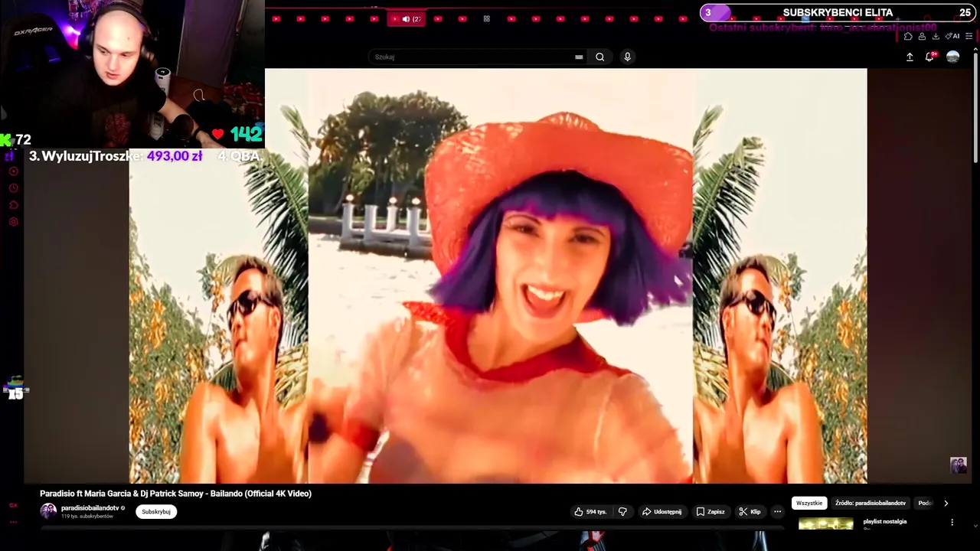Screen dimensions: 980x551
Task: Like the Bailando video
Action: click(x=590, y=511)
